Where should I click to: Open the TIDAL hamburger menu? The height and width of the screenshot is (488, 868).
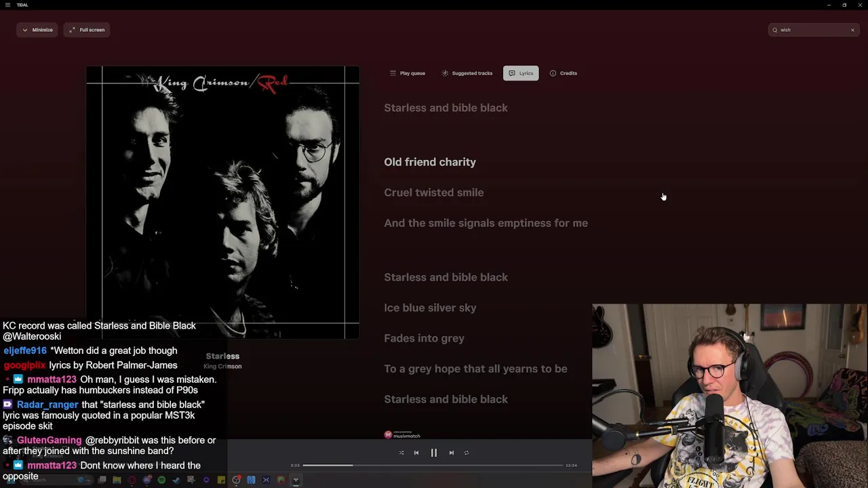[x=7, y=5]
